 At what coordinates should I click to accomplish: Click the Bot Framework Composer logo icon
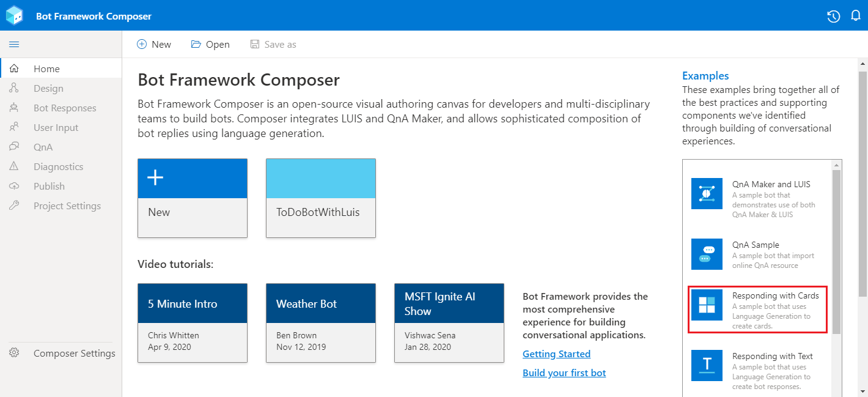click(x=15, y=16)
